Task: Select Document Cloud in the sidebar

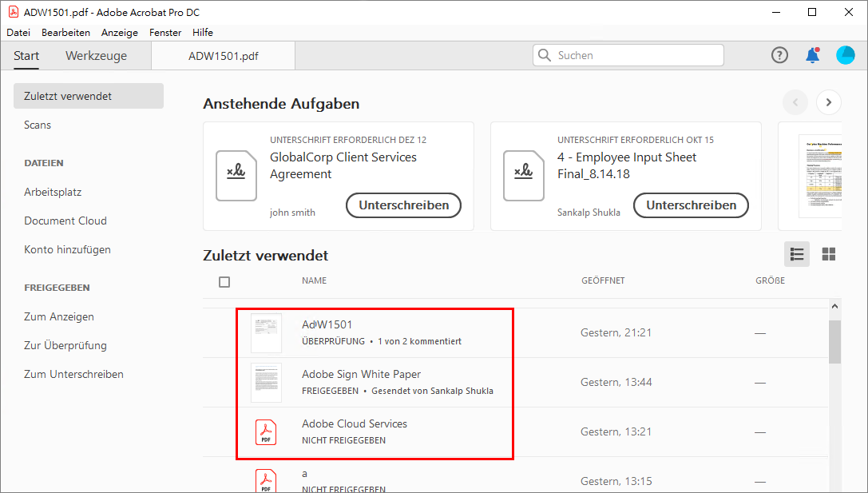Action: (65, 221)
